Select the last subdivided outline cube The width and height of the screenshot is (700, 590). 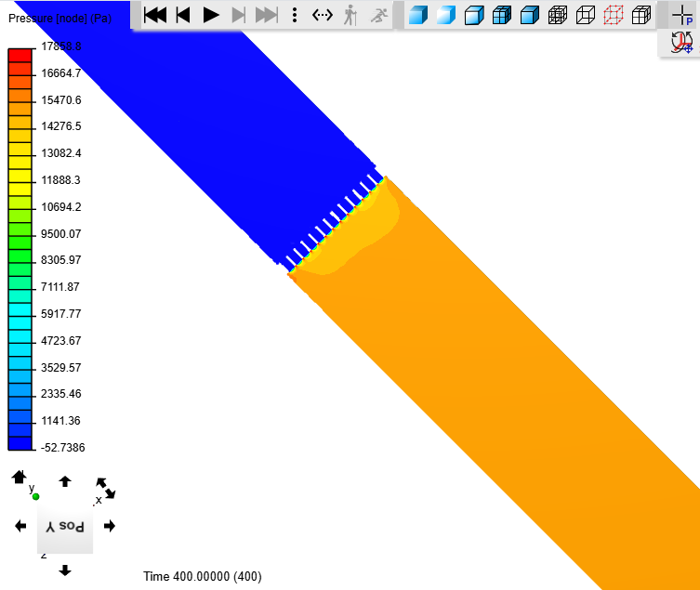[641, 15]
